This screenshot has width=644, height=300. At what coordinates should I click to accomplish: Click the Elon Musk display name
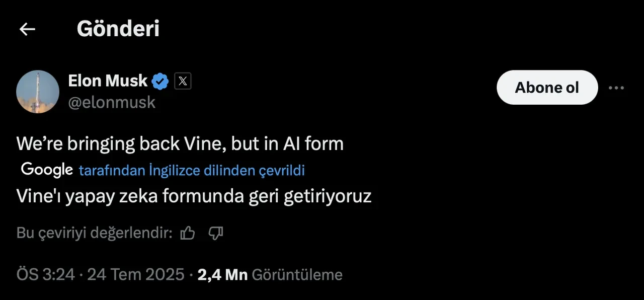[108, 81]
